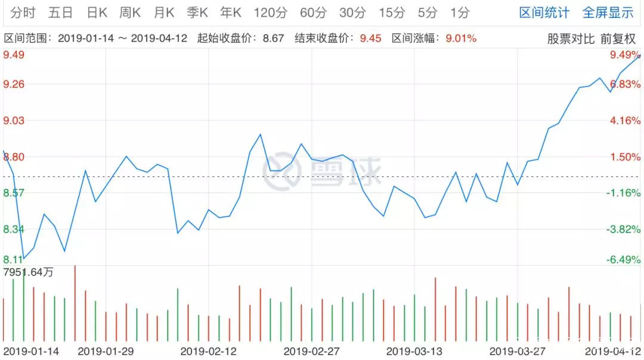644x360 pixels.
Task: Select the 120分 interval tab
Action: click(270, 13)
